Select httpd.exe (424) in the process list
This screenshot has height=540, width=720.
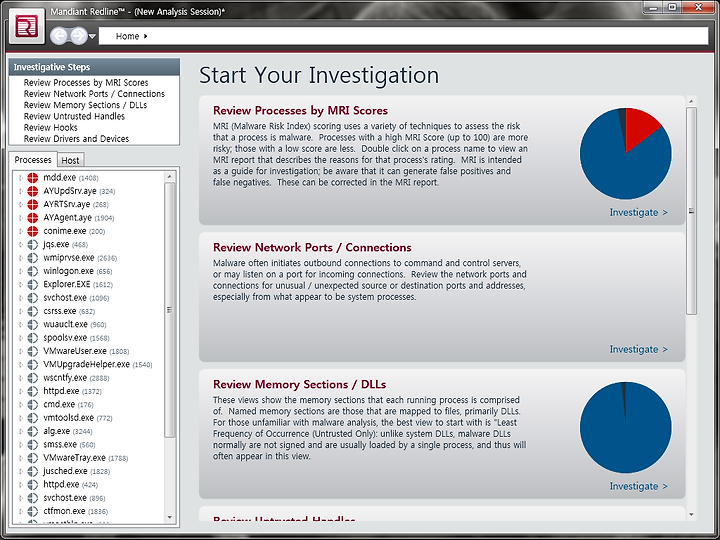point(70,484)
